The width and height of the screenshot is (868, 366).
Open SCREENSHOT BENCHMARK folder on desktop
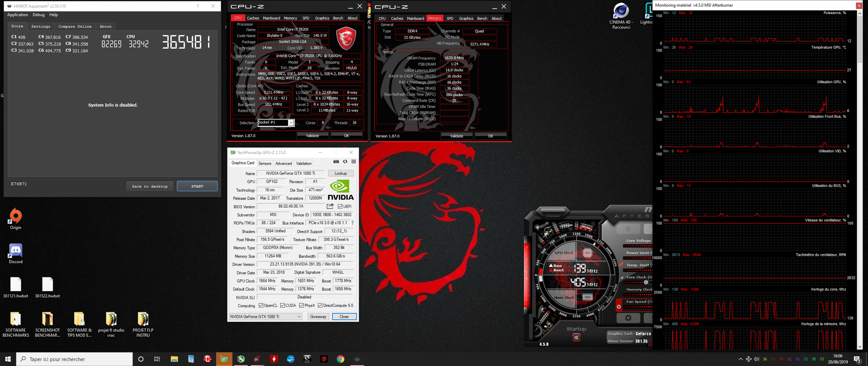point(47,324)
